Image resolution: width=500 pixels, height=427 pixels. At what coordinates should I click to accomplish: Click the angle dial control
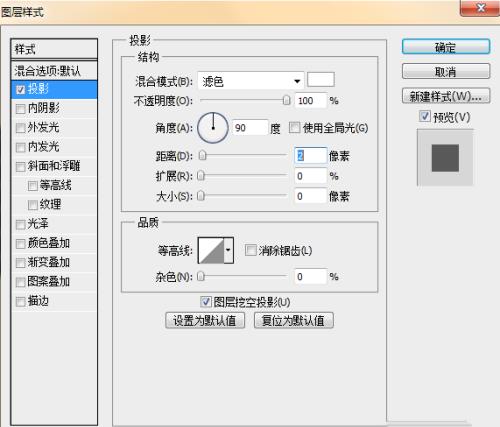point(213,128)
